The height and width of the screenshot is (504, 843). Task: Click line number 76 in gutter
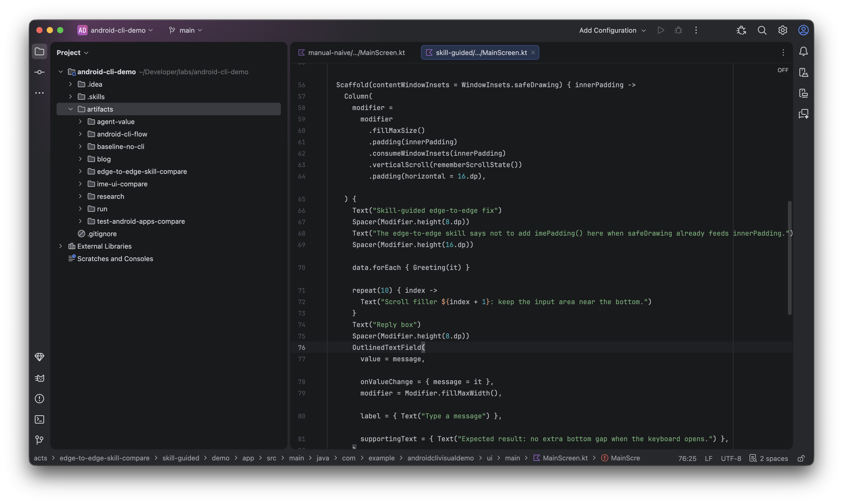pyautogui.click(x=302, y=348)
